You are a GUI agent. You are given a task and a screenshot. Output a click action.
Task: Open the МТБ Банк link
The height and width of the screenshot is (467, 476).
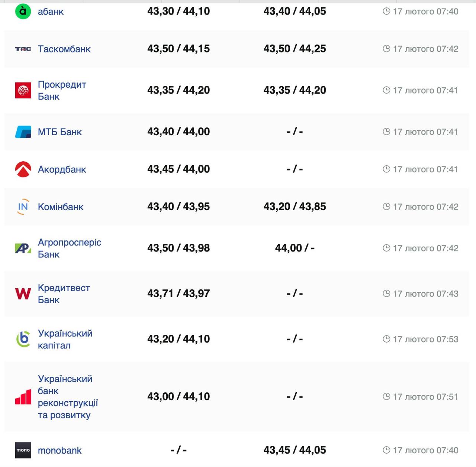tap(59, 132)
